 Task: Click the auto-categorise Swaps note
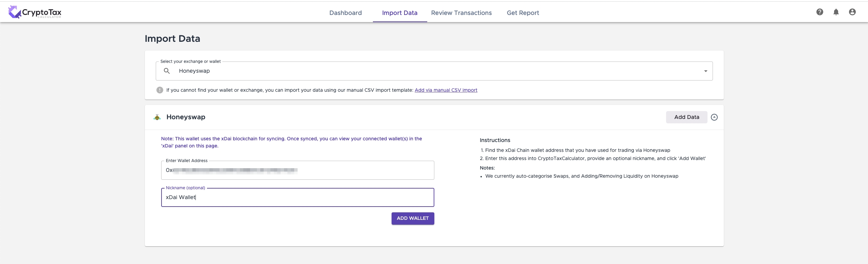582,176
